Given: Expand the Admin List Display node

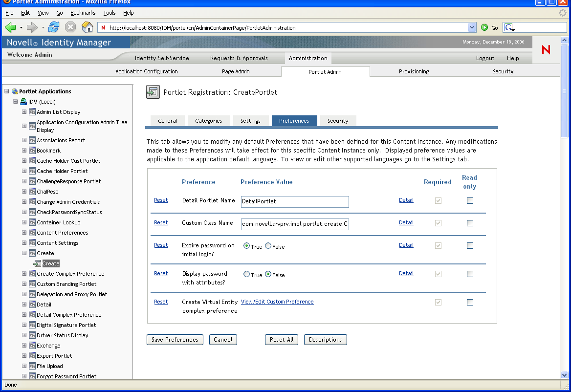Looking at the screenshot, I should [24, 112].
